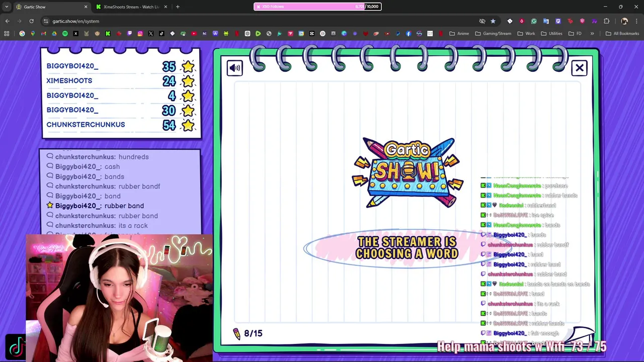Click the pencil round counter 8/15
The width and height of the screenshot is (644, 362).
click(248, 333)
